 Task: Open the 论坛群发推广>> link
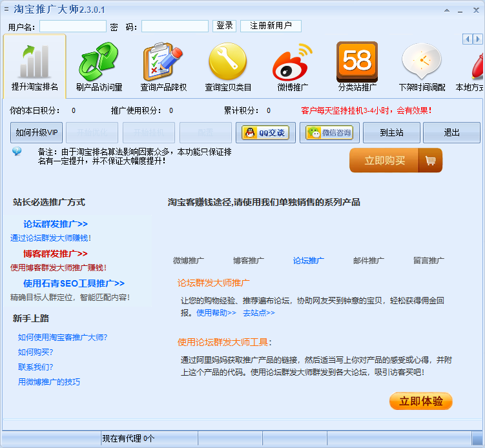(x=56, y=224)
